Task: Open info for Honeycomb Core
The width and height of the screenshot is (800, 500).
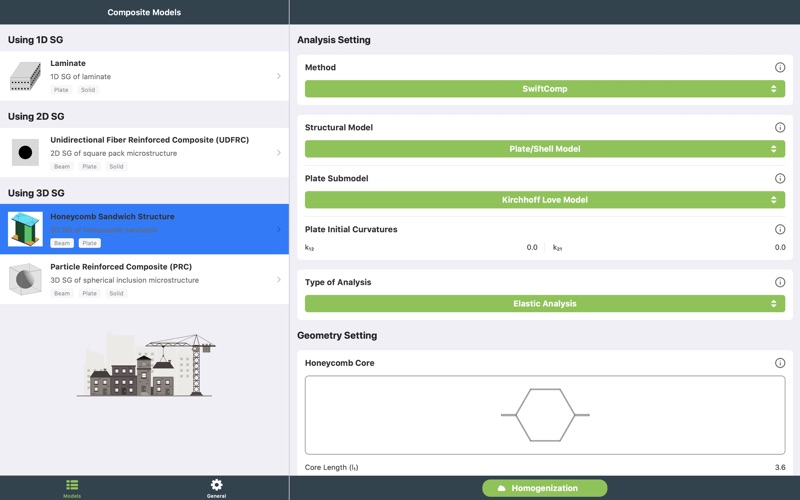Action: [x=780, y=363]
